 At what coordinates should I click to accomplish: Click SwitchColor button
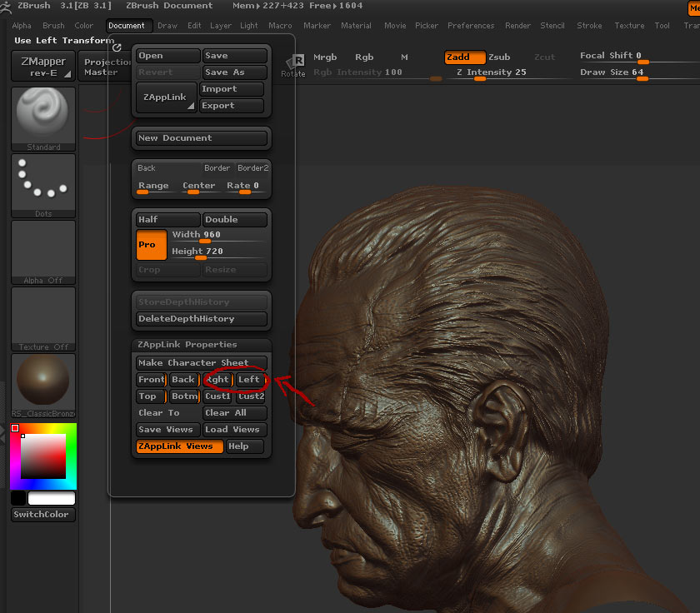point(42,515)
